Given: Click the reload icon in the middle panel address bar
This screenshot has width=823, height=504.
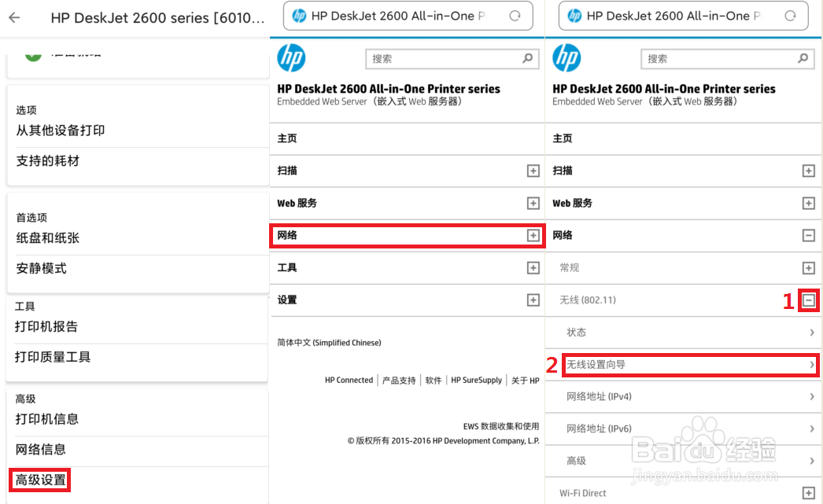Looking at the screenshot, I should (515, 17).
